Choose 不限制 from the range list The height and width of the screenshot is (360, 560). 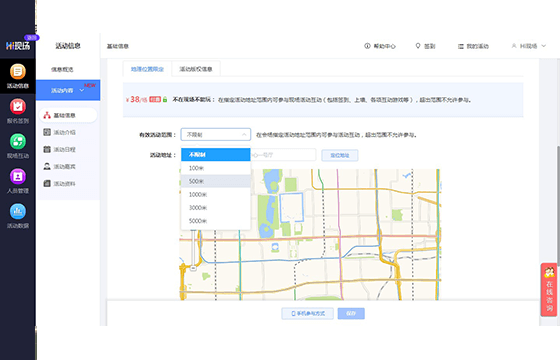[x=216, y=155]
